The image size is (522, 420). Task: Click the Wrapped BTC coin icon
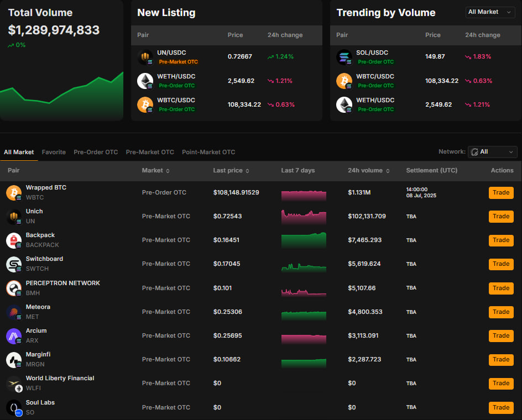(x=13, y=192)
